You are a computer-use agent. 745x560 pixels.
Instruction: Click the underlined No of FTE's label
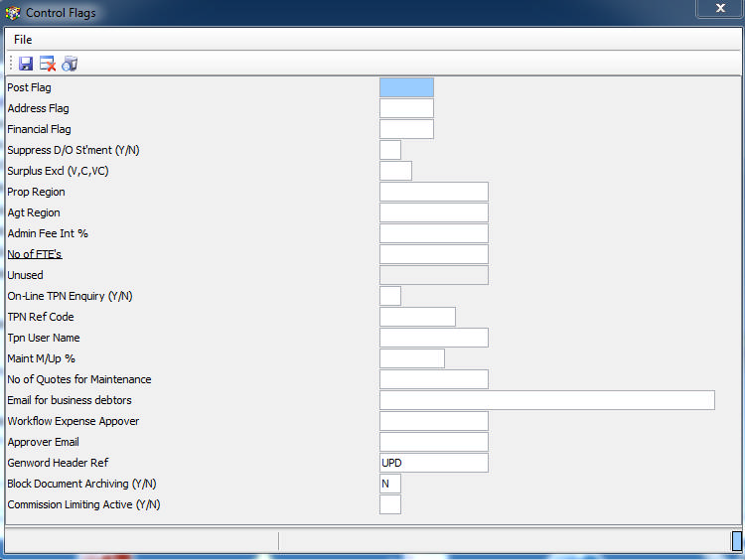coord(35,254)
